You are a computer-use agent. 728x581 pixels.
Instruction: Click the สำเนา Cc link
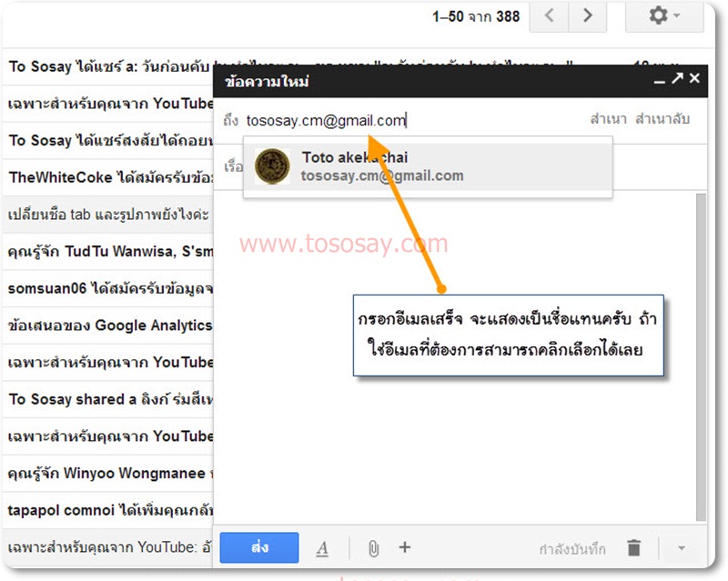point(608,119)
